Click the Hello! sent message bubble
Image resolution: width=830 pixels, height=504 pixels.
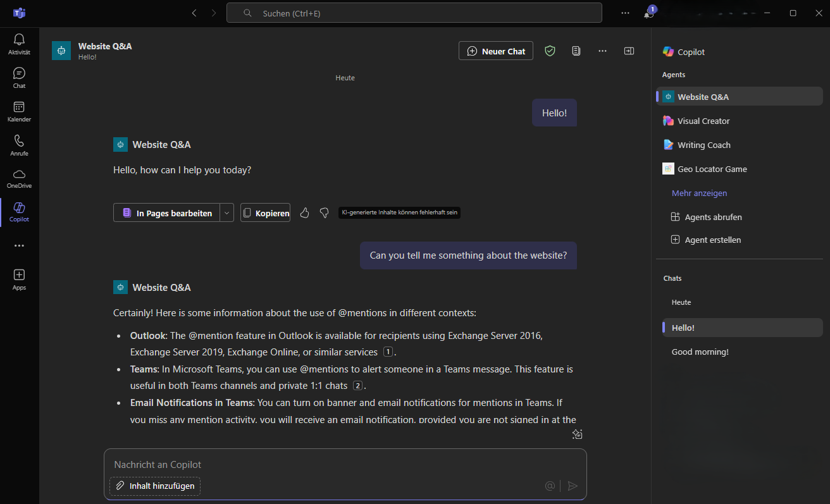click(554, 113)
